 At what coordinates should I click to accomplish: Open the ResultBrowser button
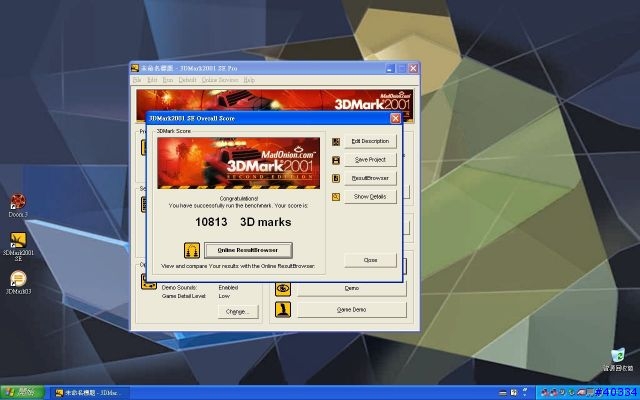coord(370,178)
